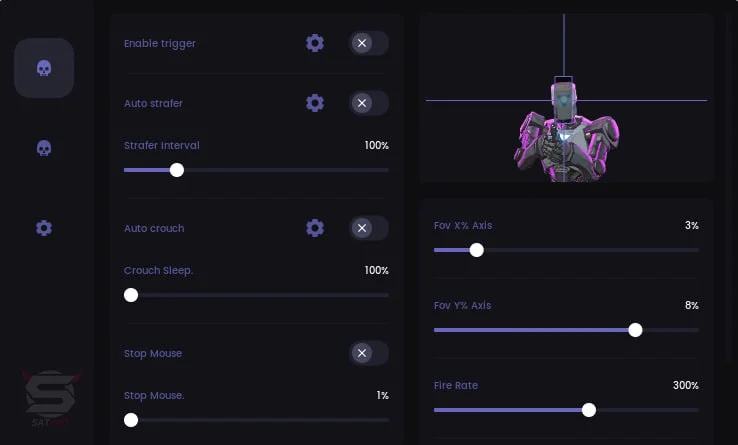Click the Stop Mouse slider handle
The height and width of the screenshot is (445, 738).
131,420
